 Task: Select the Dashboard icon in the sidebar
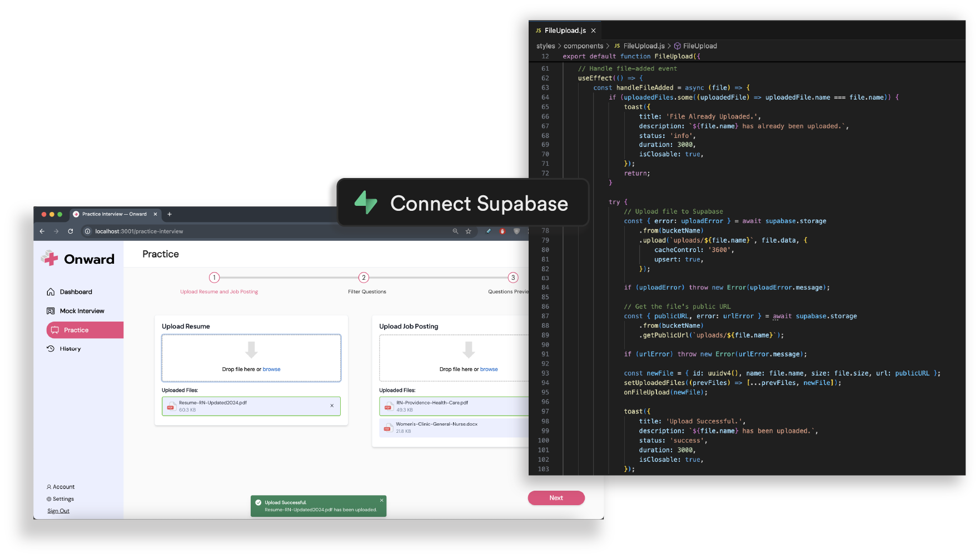[x=52, y=292]
